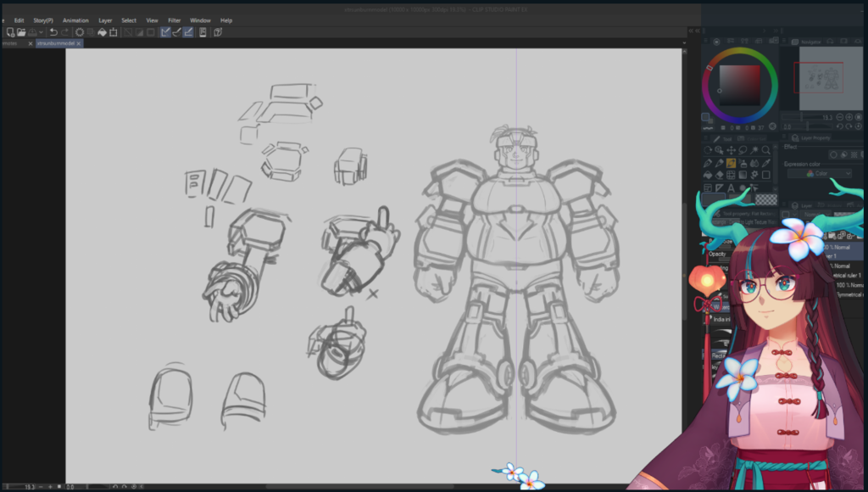
Task: Open the Save icon's dropdown arrow
Action: point(41,32)
